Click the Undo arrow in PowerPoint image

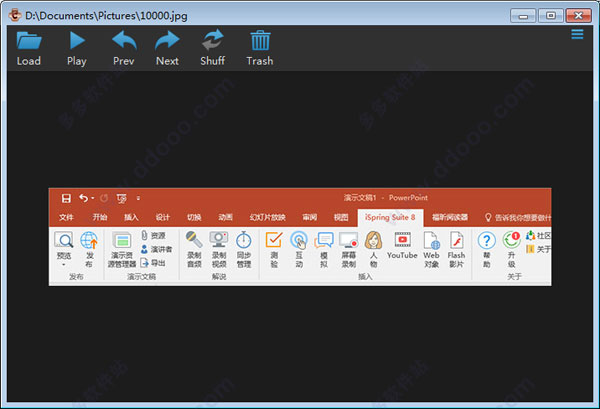click(x=83, y=198)
